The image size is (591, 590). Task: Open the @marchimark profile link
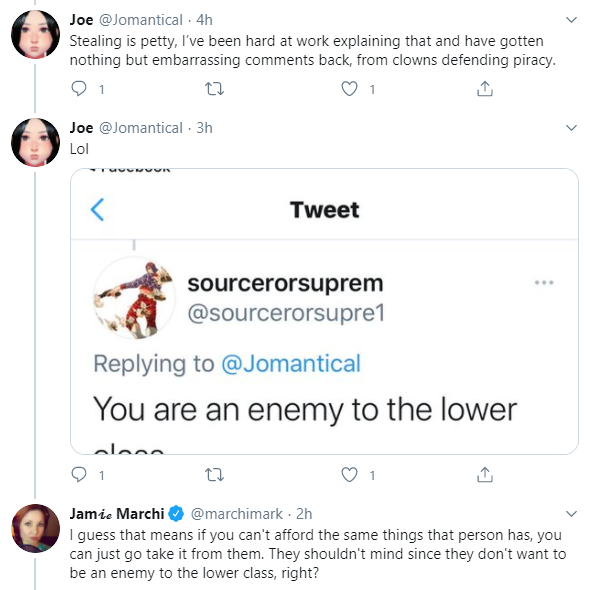tap(236, 514)
